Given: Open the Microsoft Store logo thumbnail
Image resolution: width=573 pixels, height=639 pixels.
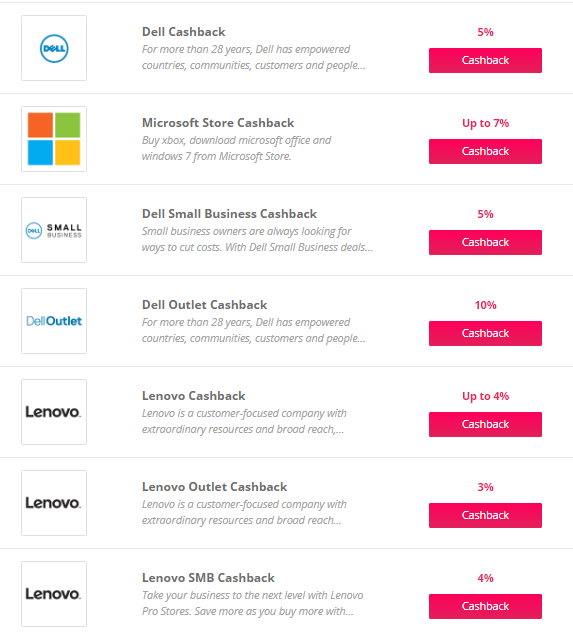Looking at the screenshot, I should pyautogui.click(x=54, y=139).
